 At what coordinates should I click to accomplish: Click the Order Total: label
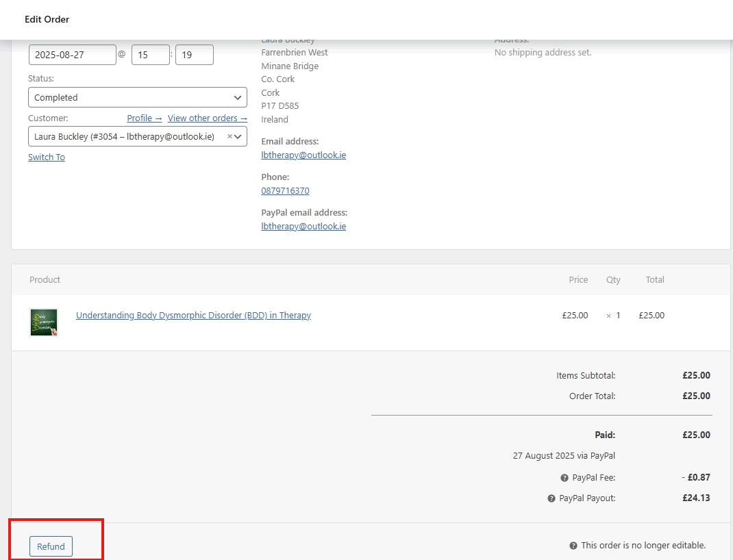(x=593, y=396)
